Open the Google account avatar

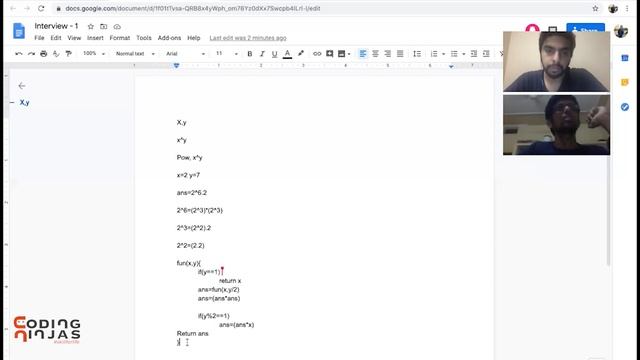621,31
